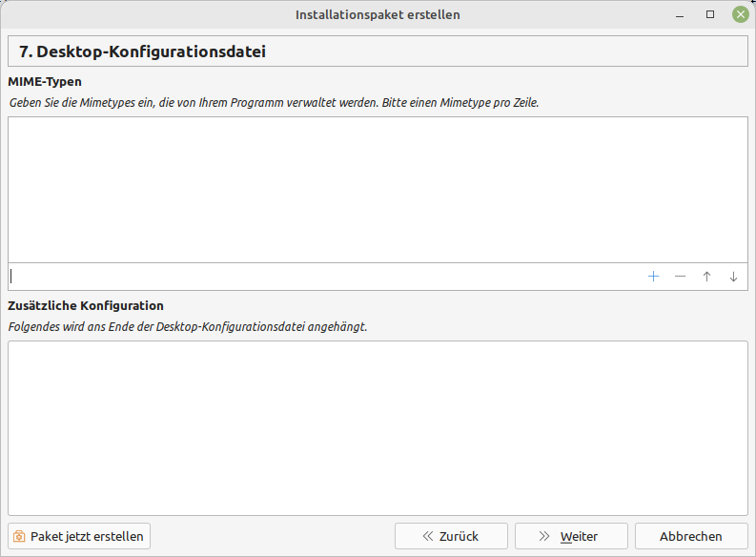Move the MIME type up with the up arrow
Screen dimensions: 756x557
(706, 277)
